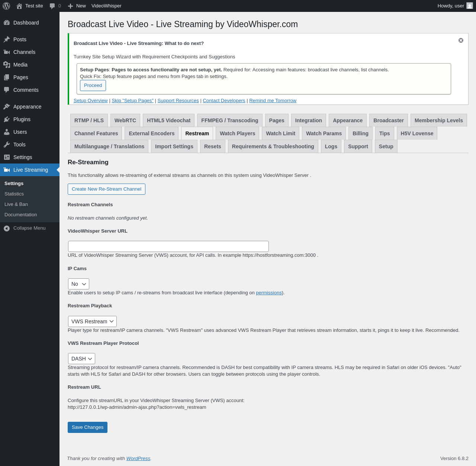Follow the permissions link
The width and height of the screenshot is (476, 466).
(269, 293)
